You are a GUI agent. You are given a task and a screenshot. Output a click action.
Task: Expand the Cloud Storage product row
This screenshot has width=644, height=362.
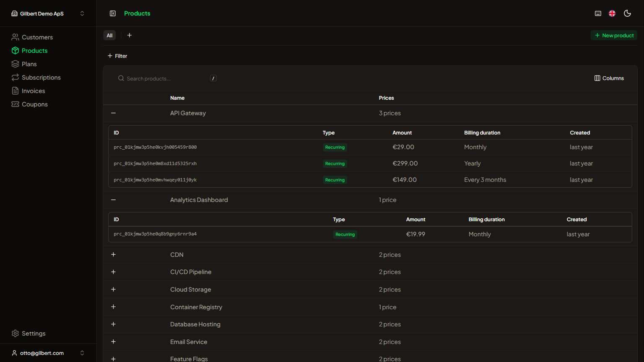[x=113, y=290]
